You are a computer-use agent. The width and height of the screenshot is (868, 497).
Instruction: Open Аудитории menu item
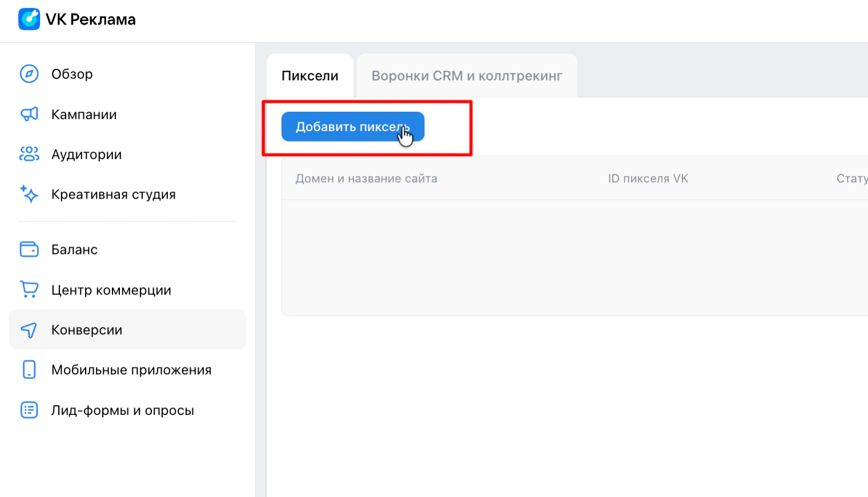(x=86, y=155)
